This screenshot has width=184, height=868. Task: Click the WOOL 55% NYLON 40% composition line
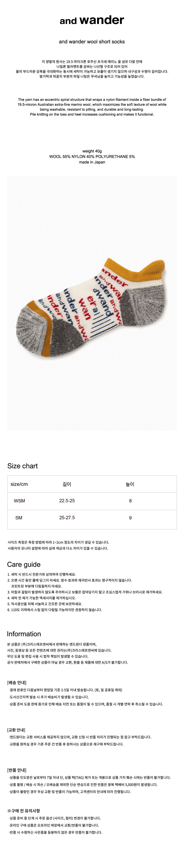[x=92, y=156]
